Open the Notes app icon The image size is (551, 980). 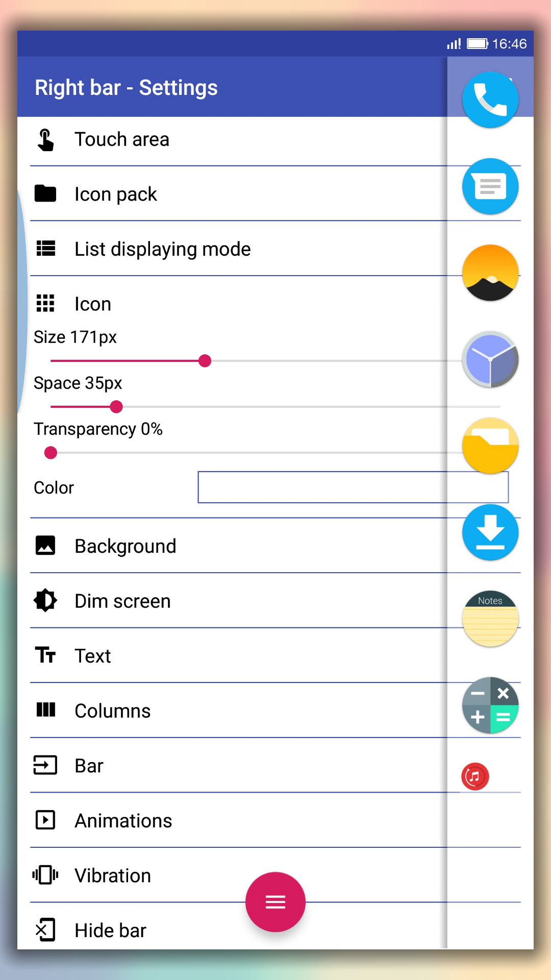point(490,619)
